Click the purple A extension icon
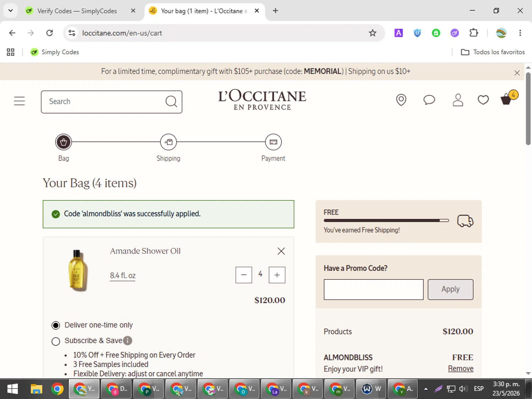 click(x=399, y=33)
